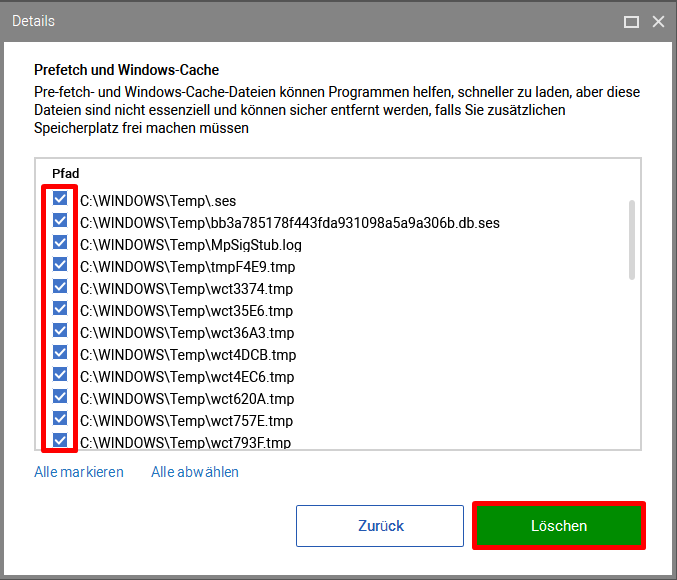This screenshot has width=677, height=580.
Task: Click the Zurück button
Action: coord(380,526)
